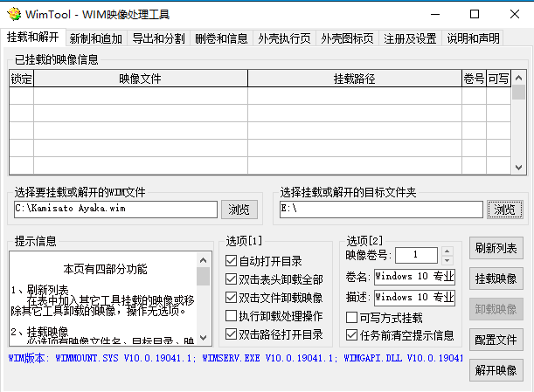Browse for the WIM file to mount
This screenshot has height=392, width=534.
point(239,210)
